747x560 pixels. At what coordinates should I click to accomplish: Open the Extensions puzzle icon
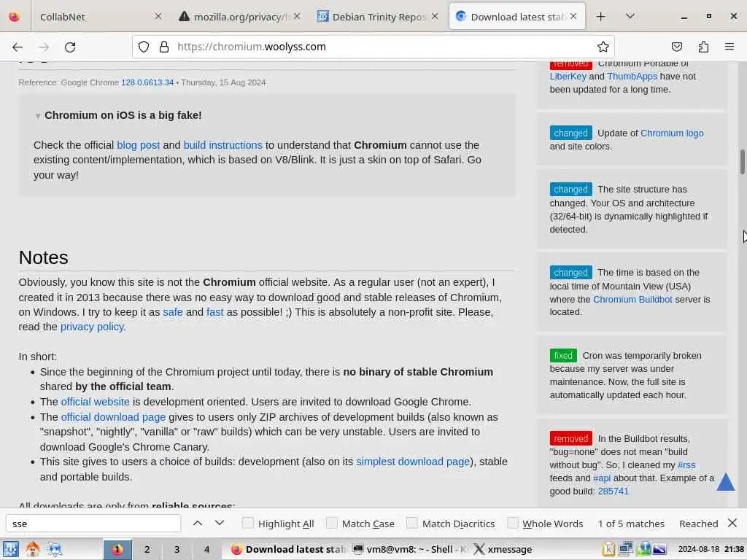(703, 47)
